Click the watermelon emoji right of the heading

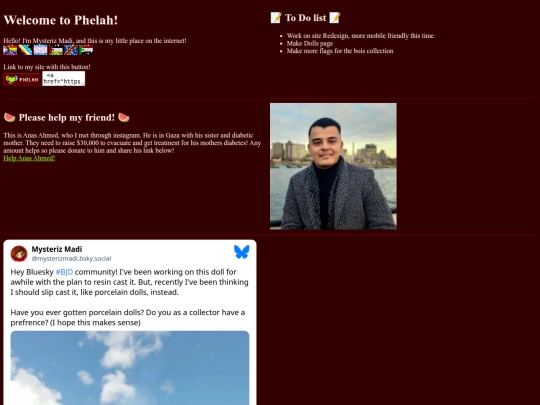coord(124,117)
